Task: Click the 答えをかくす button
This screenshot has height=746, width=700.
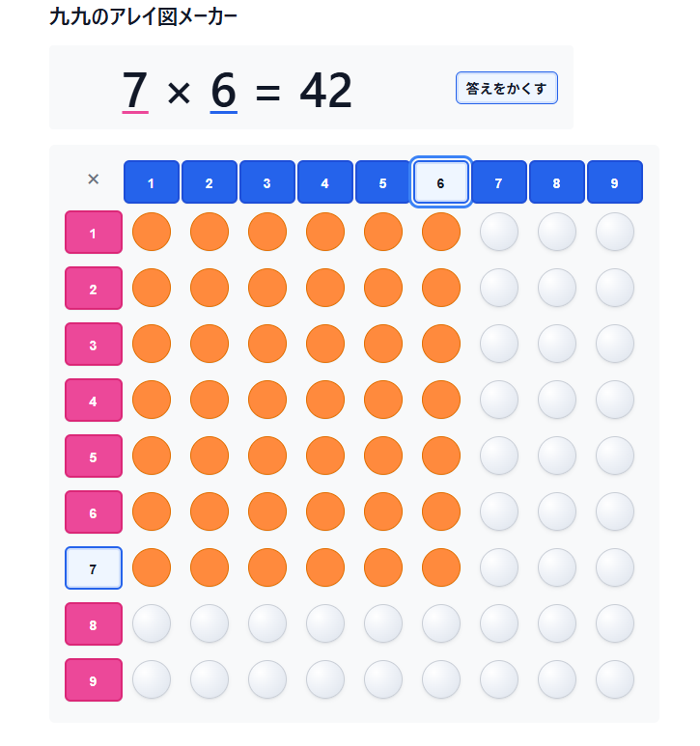Action: click(506, 88)
